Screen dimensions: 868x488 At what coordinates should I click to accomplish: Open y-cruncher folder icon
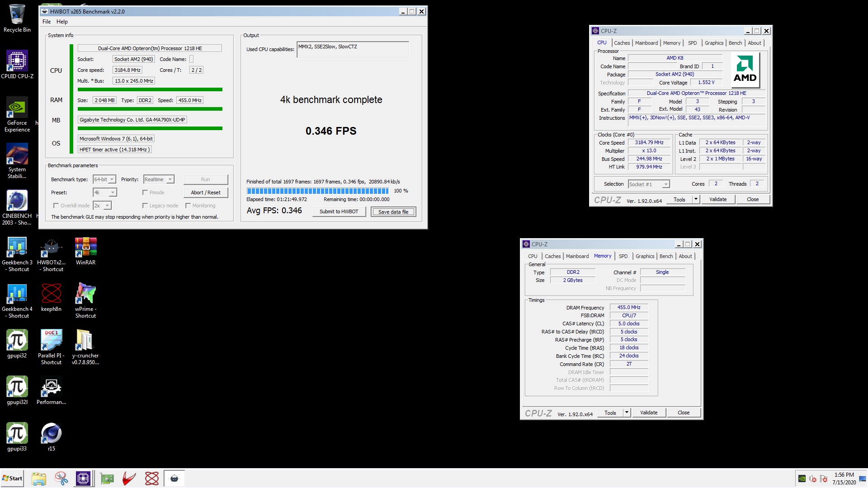coord(85,347)
